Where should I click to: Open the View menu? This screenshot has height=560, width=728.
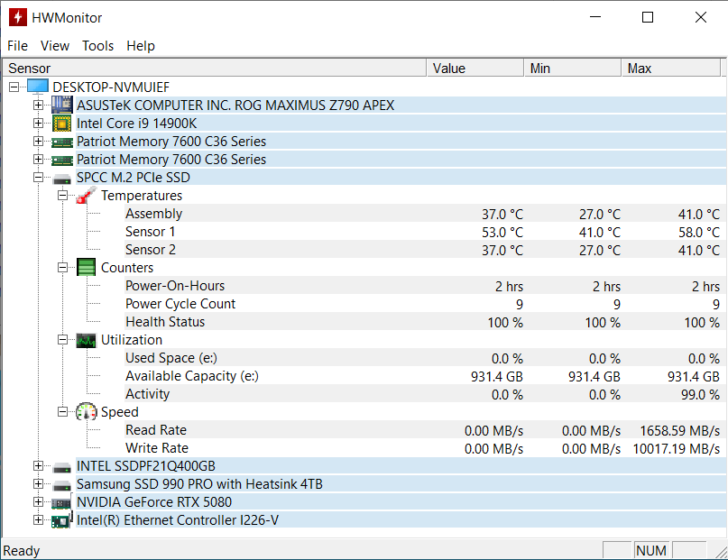click(55, 46)
